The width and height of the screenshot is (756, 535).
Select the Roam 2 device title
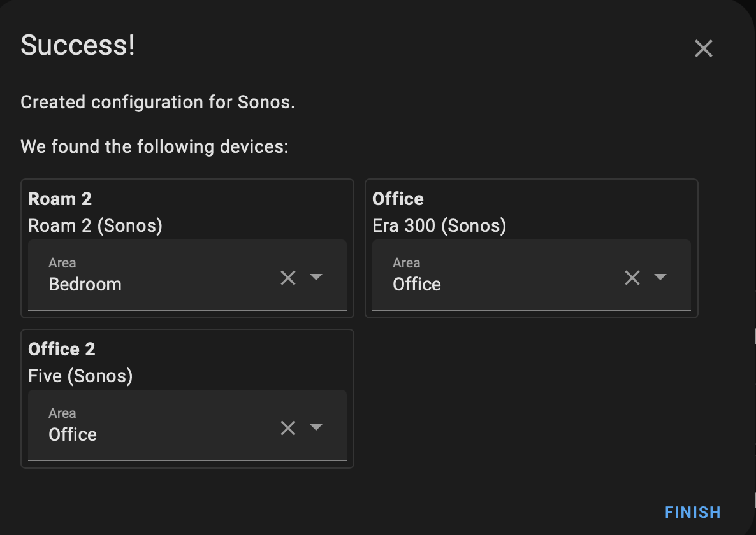(x=60, y=199)
